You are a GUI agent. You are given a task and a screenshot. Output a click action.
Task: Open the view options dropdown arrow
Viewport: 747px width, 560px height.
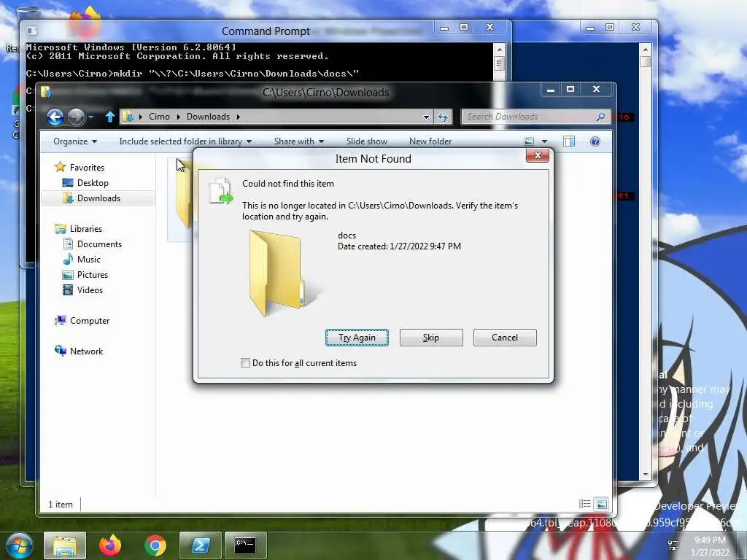click(x=544, y=141)
